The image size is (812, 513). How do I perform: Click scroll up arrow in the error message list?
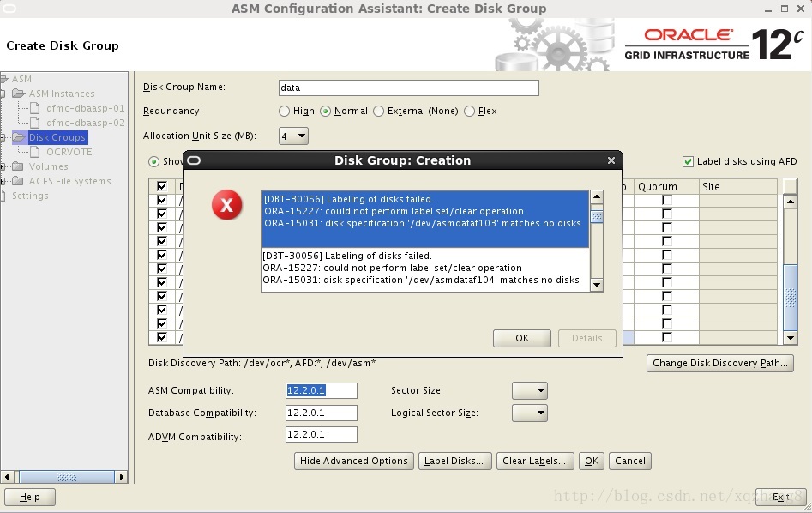(x=597, y=197)
